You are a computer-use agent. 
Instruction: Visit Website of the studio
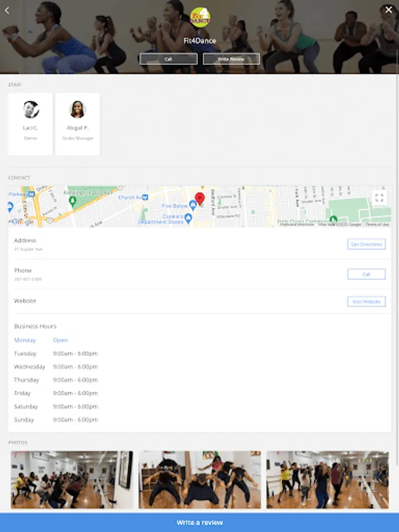(366, 301)
